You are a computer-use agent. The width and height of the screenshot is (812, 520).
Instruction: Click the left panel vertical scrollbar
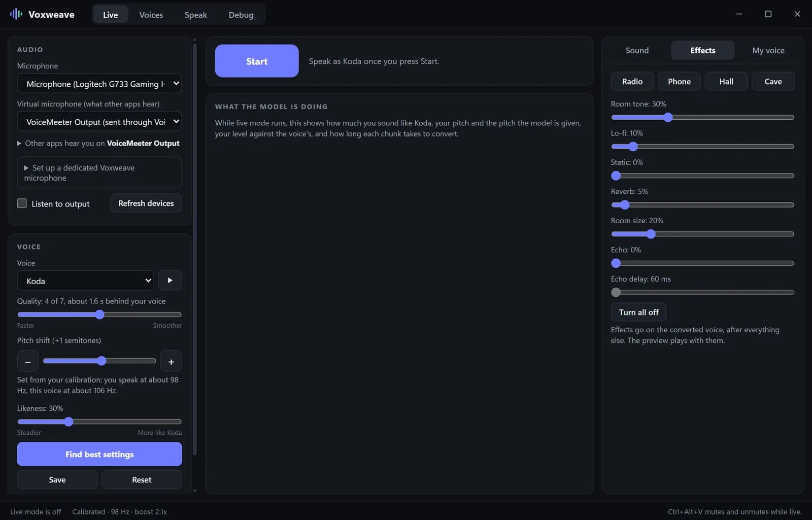click(194, 249)
